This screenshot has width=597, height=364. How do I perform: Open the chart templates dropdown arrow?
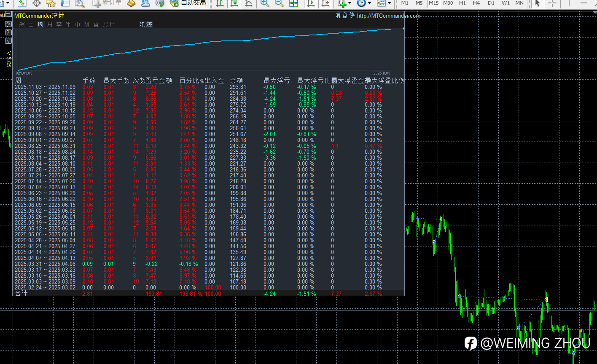(389, 3)
